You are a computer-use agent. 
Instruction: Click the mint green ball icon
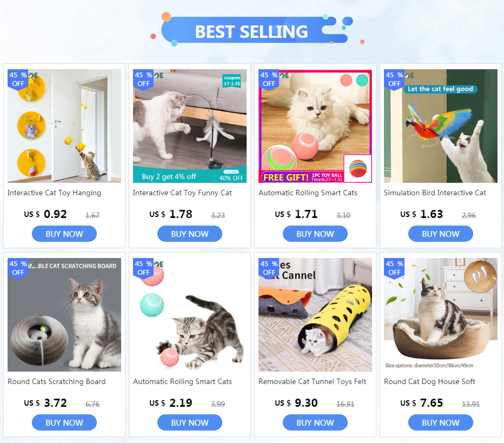pyautogui.click(x=152, y=305)
